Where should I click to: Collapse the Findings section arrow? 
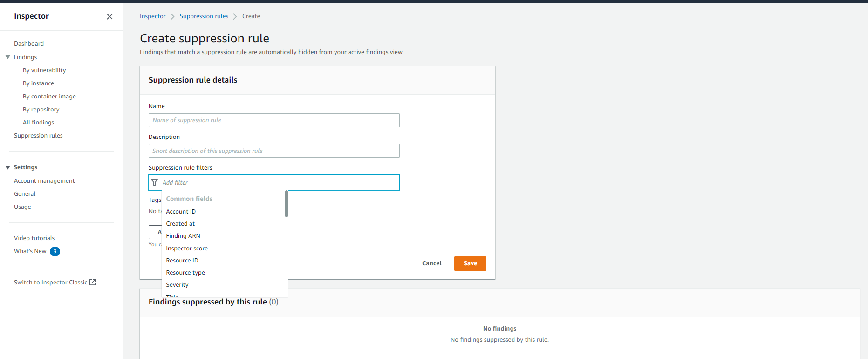7,57
